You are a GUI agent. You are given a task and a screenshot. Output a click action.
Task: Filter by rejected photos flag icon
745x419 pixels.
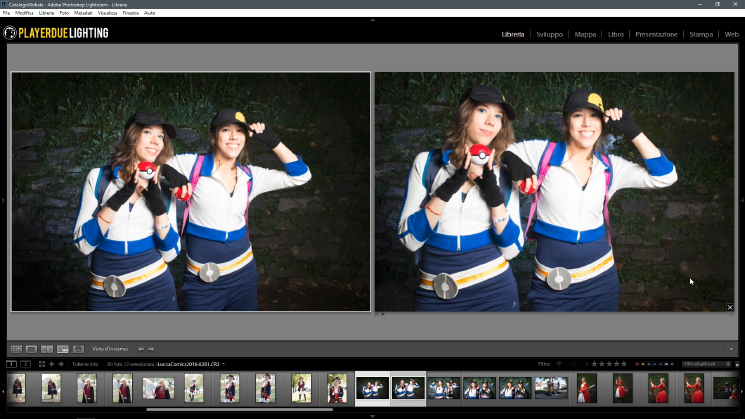tap(574, 364)
